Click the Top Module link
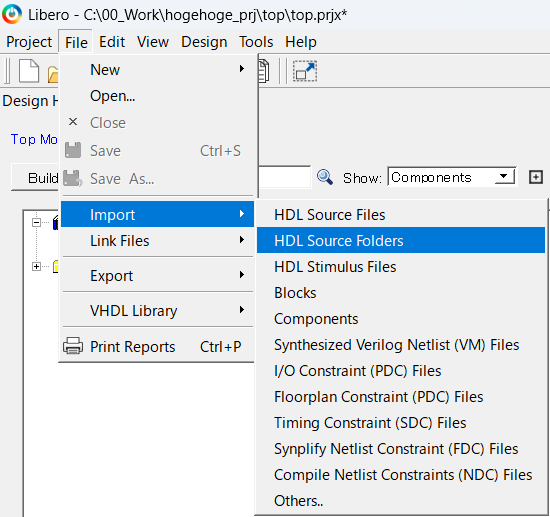The image size is (550, 517). (34, 139)
